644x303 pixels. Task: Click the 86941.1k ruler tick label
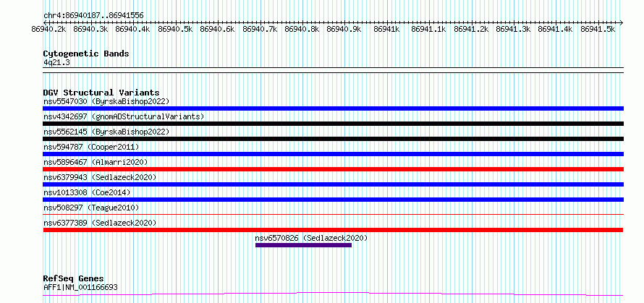click(x=429, y=29)
